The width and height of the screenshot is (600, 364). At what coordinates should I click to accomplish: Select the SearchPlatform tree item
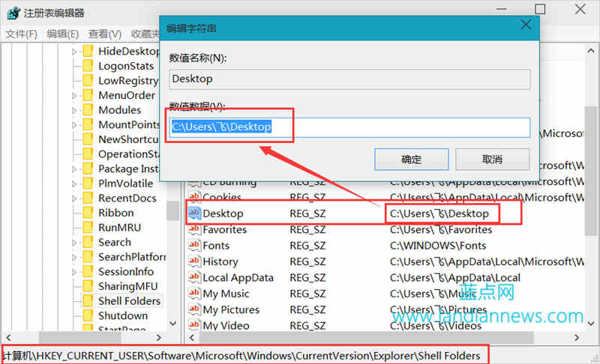(x=132, y=257)
